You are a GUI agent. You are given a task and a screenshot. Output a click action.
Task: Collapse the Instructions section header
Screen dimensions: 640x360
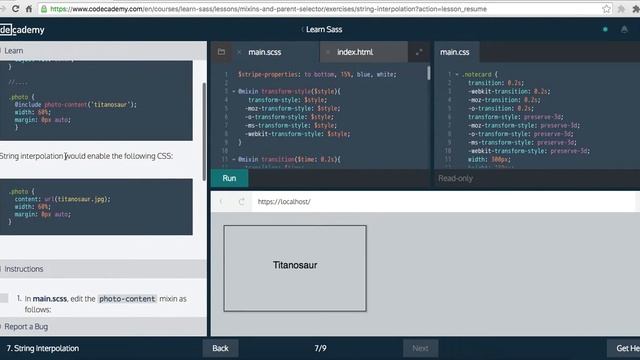tap(103, 269)
